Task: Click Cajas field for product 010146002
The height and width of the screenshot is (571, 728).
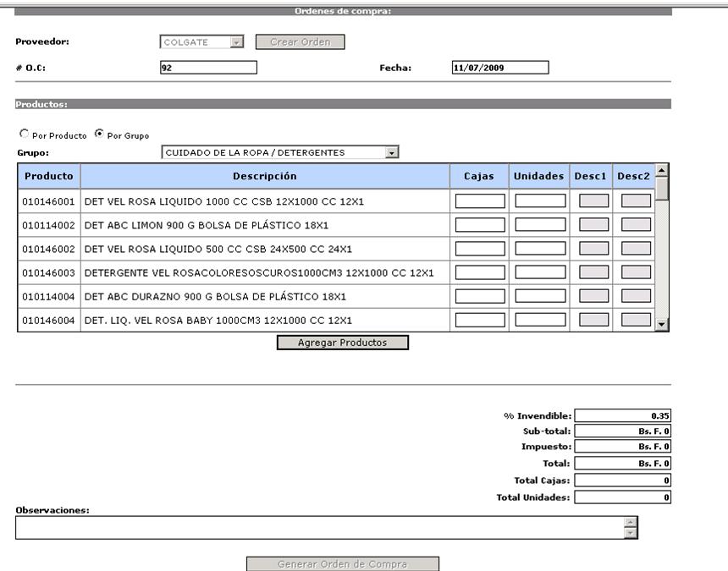Action: pos(480,249)
